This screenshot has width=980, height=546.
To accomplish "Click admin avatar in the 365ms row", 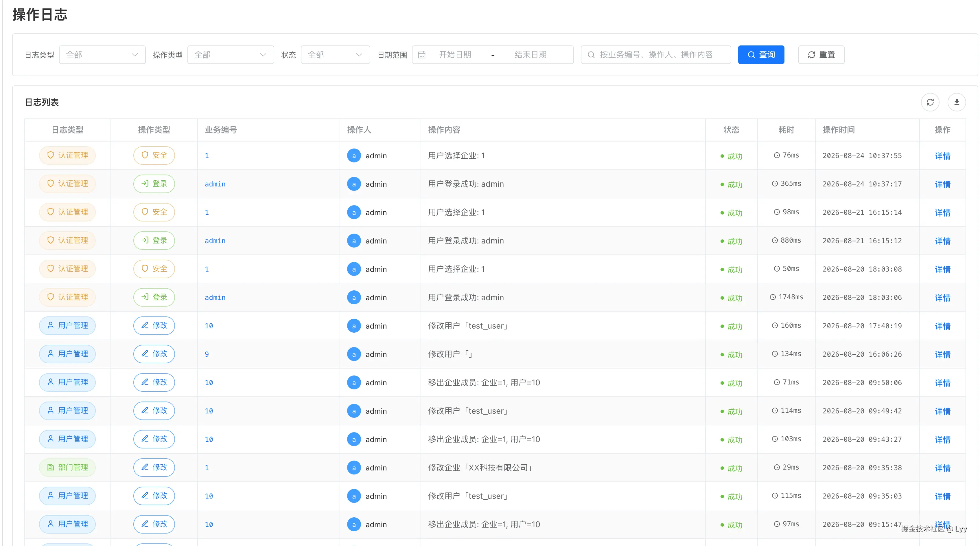I will tap(354, 184).
